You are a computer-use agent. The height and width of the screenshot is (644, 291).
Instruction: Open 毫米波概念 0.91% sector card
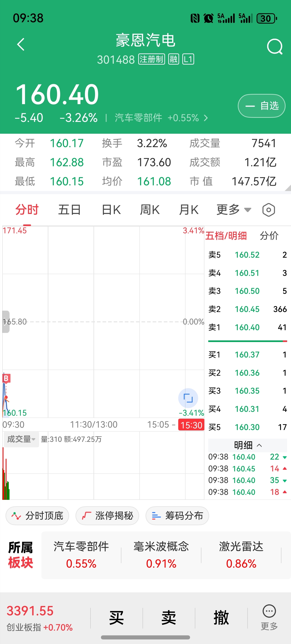(161, 555)
